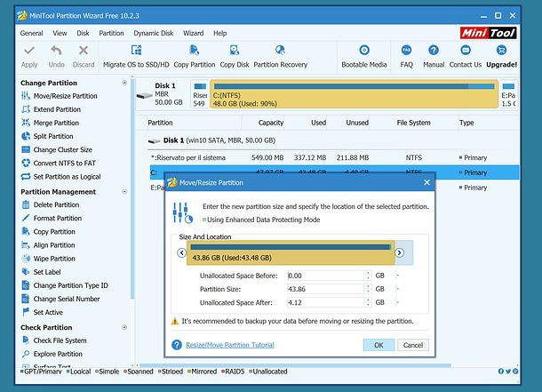Click the Unallocated Space After spinner arrows

tap(368, 302)
